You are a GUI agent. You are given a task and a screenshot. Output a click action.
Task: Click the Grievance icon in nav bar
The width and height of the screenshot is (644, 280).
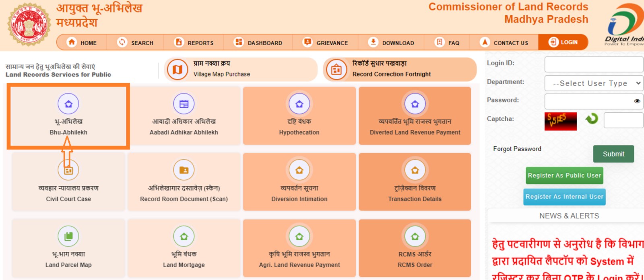click(308, 42)
